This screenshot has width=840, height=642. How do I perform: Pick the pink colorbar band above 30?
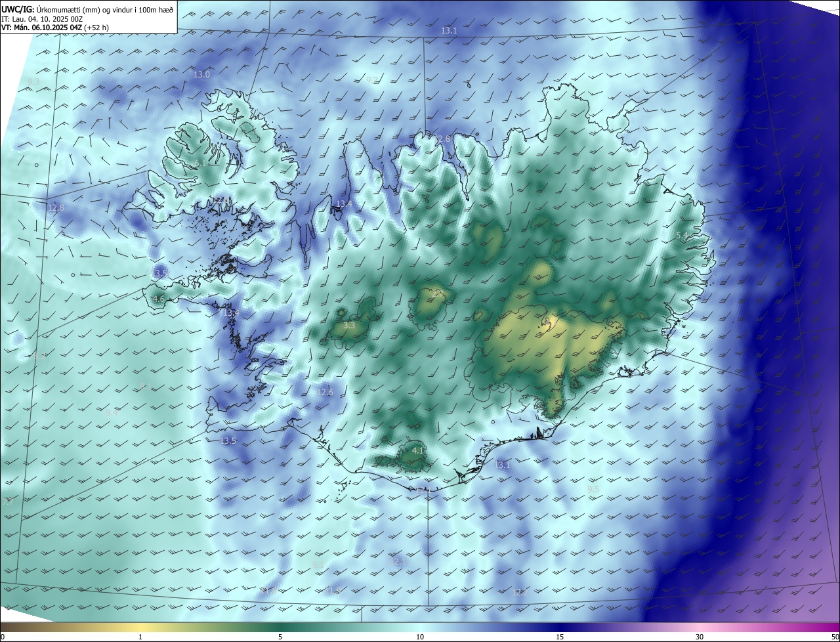[x=700, y=627]
